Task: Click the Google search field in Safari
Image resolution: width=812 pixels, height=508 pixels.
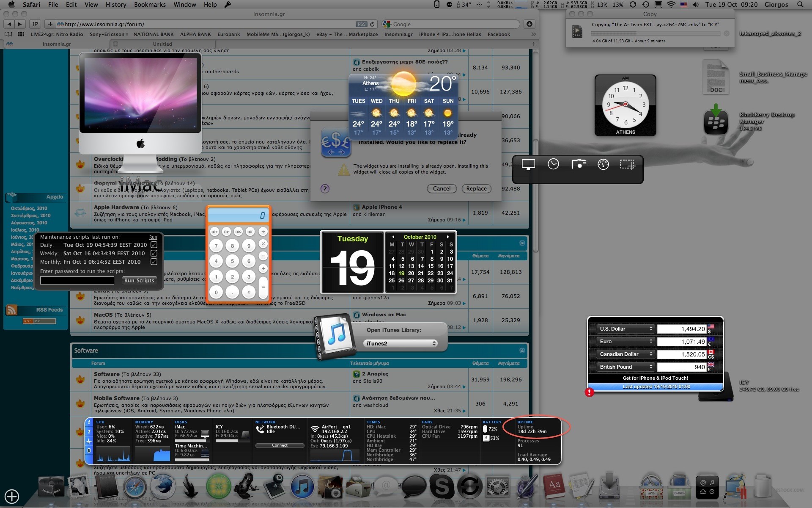Action: pyautogui.click(x=451, y=24)
